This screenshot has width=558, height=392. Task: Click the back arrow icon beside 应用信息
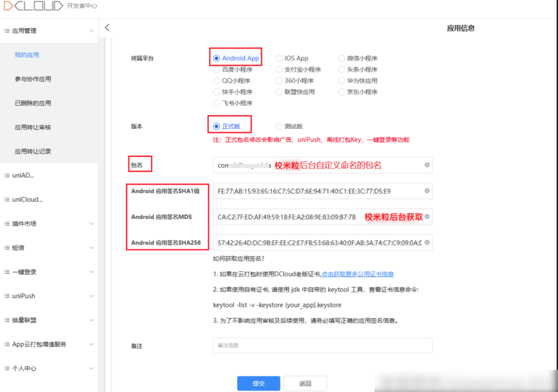point(107,28)
